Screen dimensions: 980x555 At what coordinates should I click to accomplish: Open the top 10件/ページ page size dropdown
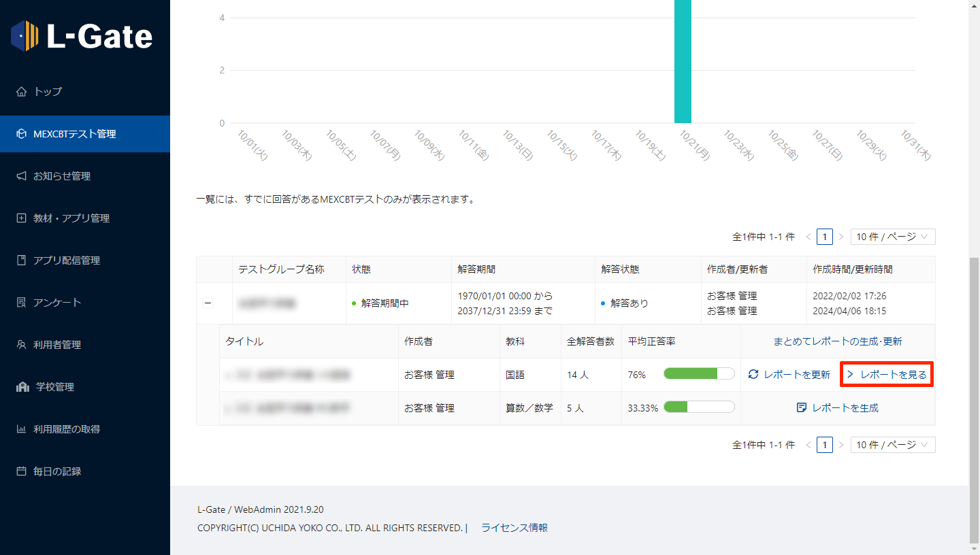click(x=892, y=237)
